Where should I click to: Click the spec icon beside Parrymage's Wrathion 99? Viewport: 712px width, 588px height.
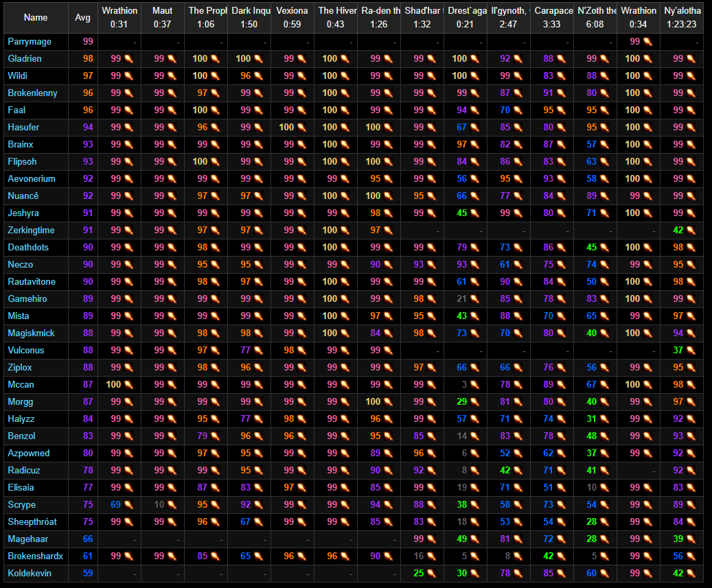[648, 42]
